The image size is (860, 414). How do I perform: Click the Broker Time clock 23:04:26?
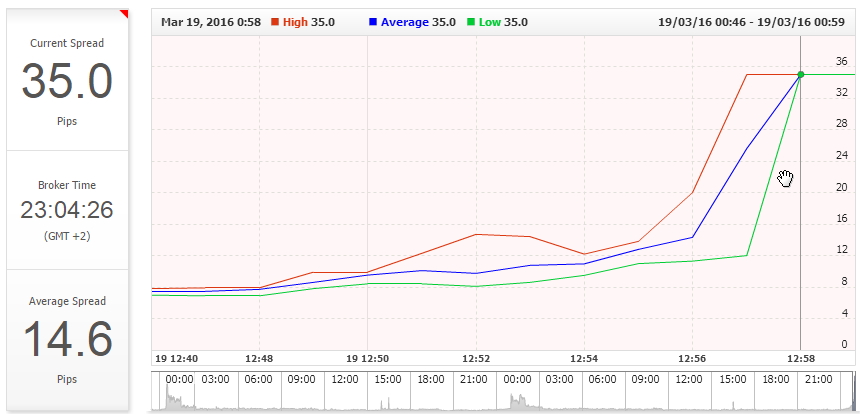tap(67, 210)
